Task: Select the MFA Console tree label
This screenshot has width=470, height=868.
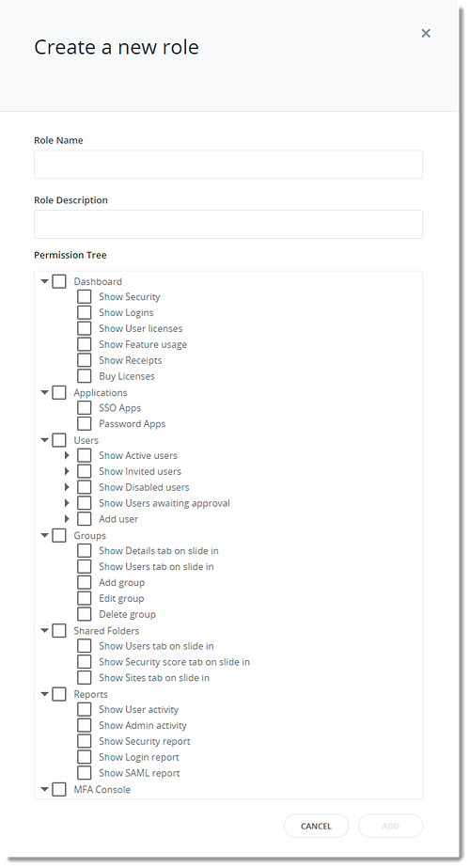Action: click(x=102, y=789)
